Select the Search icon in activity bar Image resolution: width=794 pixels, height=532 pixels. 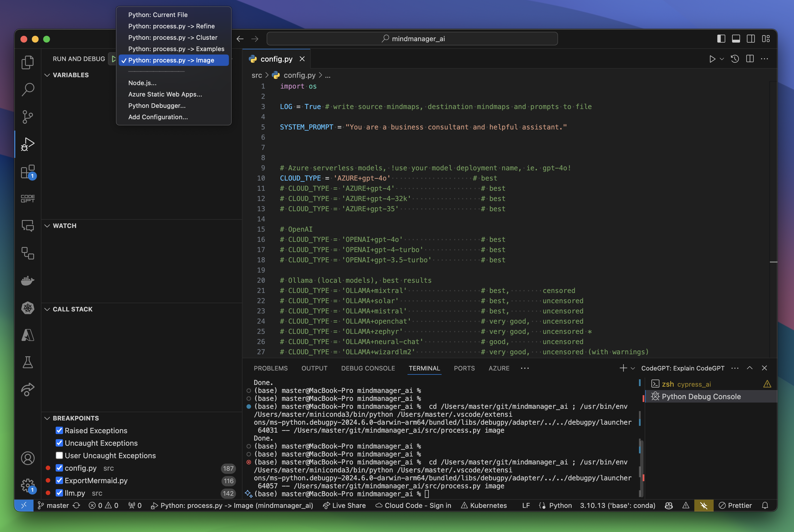click(27, 88)
